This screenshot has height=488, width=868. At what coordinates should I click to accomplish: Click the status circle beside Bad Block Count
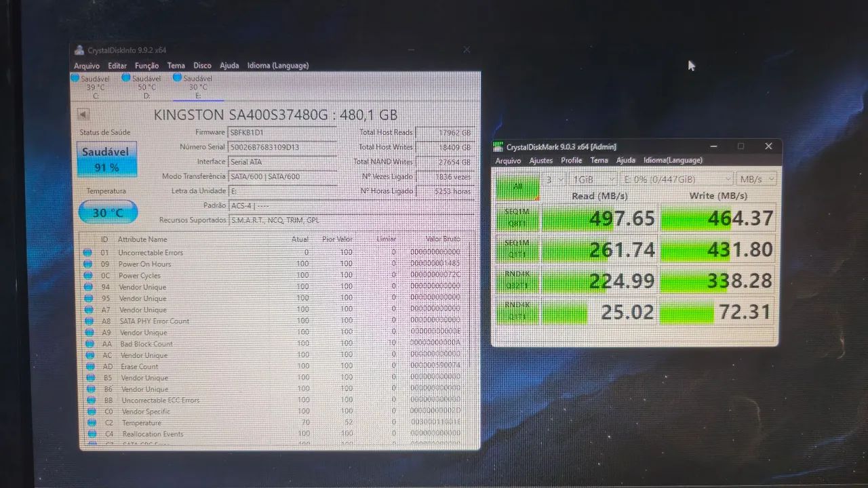point(88,344)
